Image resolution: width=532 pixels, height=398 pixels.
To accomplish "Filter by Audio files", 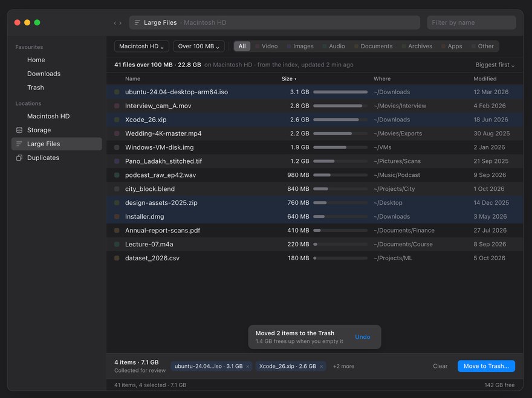I will coord(334,46).
